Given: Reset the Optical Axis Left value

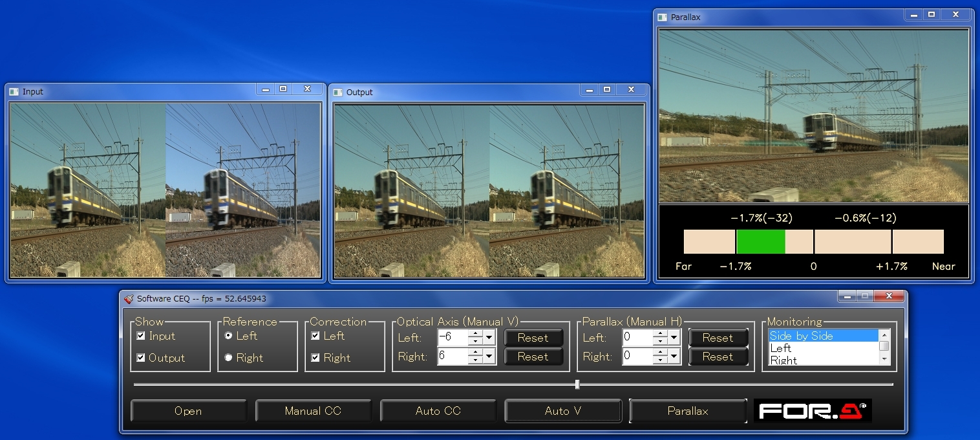Looking at the screenshot, I should click(x=533, y=338).
